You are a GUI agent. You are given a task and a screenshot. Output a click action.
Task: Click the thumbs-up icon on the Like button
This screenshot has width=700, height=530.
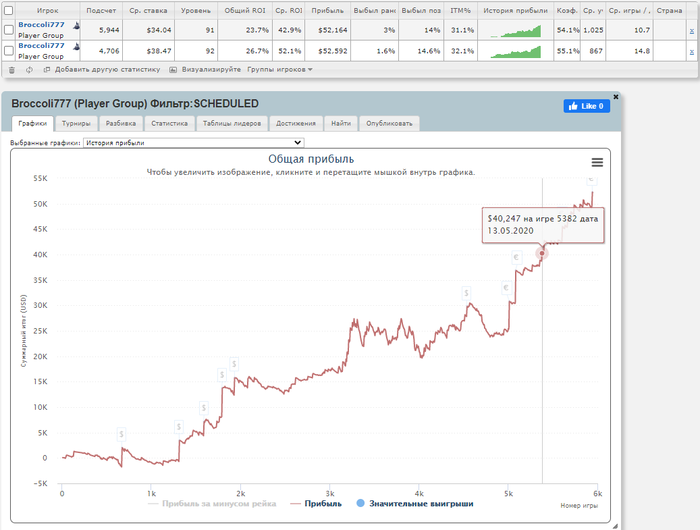[x=573, y=106]
